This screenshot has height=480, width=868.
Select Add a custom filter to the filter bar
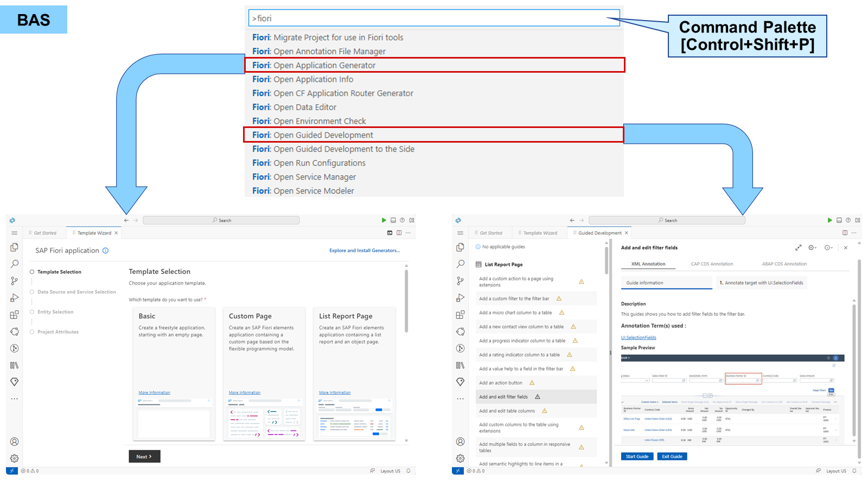pos(537,298)
